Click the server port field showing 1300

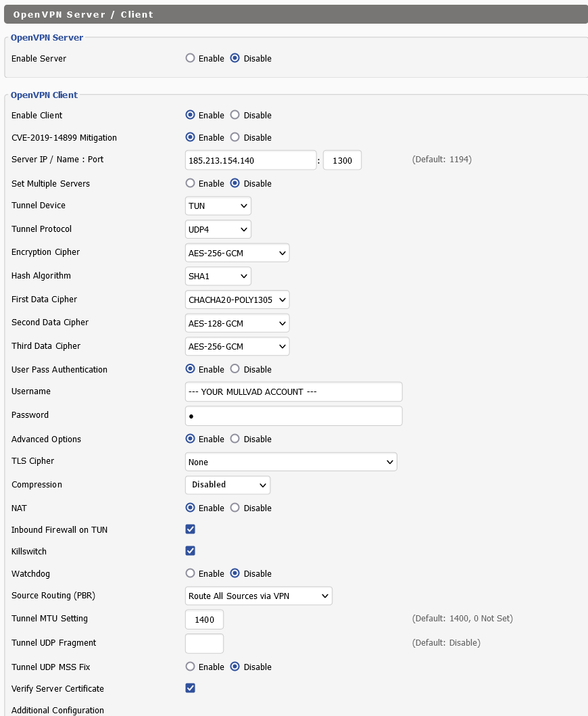(x=342, y=160)
